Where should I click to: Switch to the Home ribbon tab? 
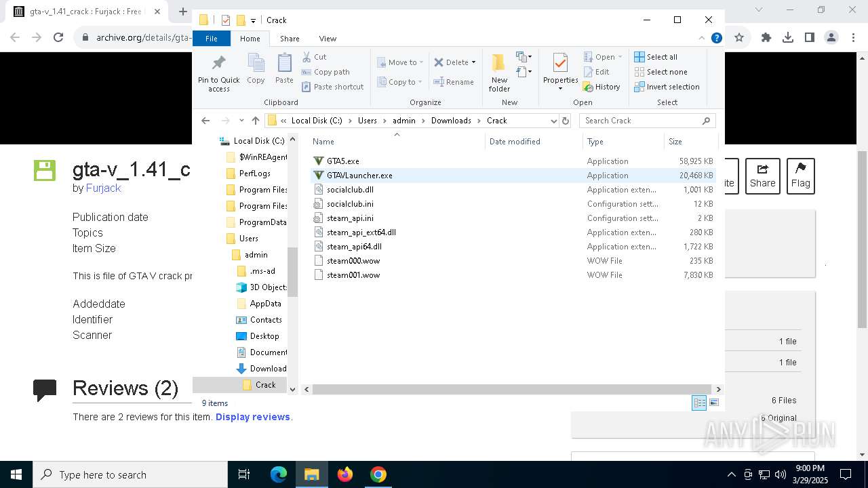pyautogui.click(x=250, y=39)
